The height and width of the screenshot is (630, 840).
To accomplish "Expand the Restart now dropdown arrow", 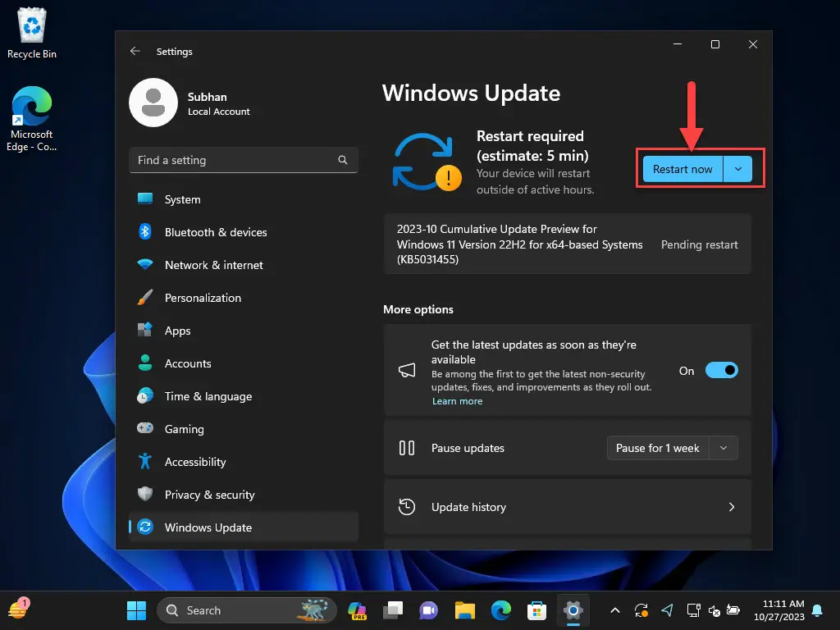I will 738,169.
